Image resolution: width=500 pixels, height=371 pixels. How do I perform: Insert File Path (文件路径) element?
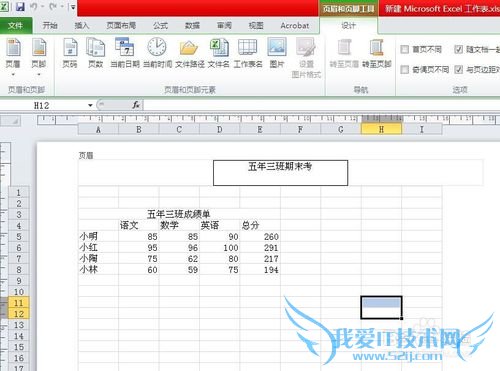click(190, 53)
